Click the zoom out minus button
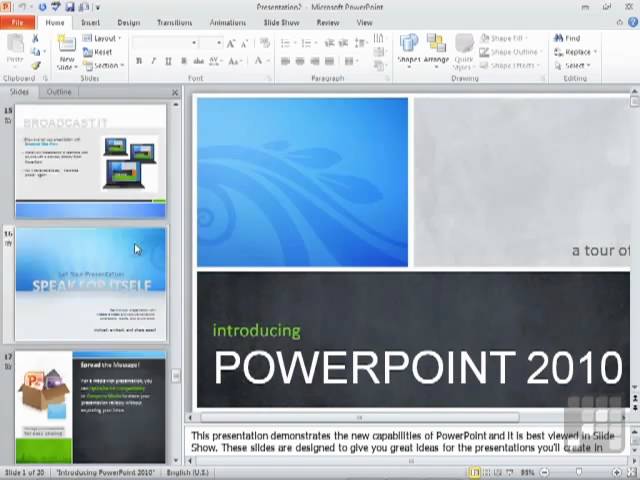The height and width of the screenshot is (480, 640). pos(544,473)
